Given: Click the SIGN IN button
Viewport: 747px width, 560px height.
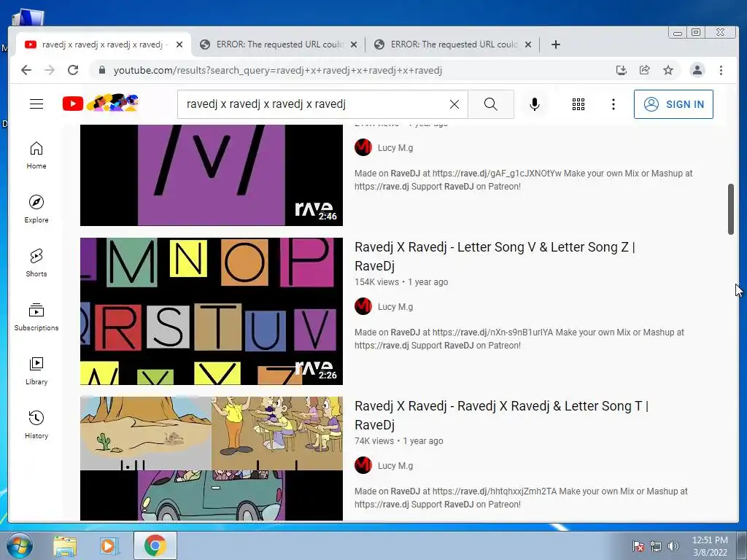Looking at the screenshot, I should [x=673, y=104].
